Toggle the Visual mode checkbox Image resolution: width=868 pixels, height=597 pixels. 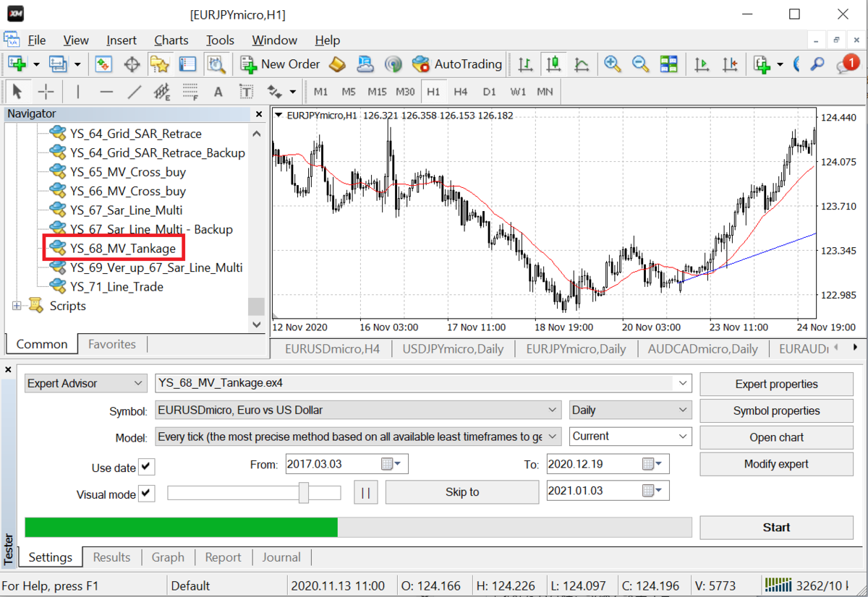[147, 494]
